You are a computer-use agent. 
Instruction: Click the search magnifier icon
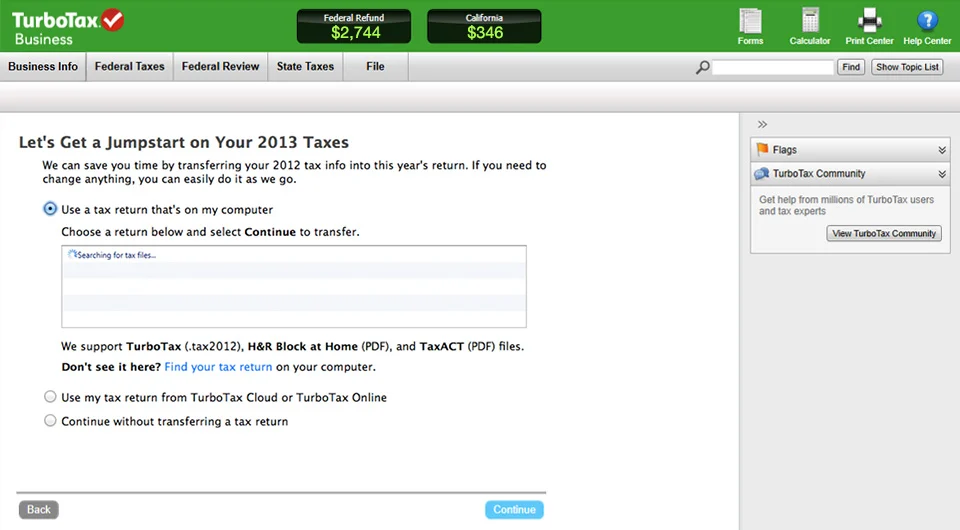point(703,67)
